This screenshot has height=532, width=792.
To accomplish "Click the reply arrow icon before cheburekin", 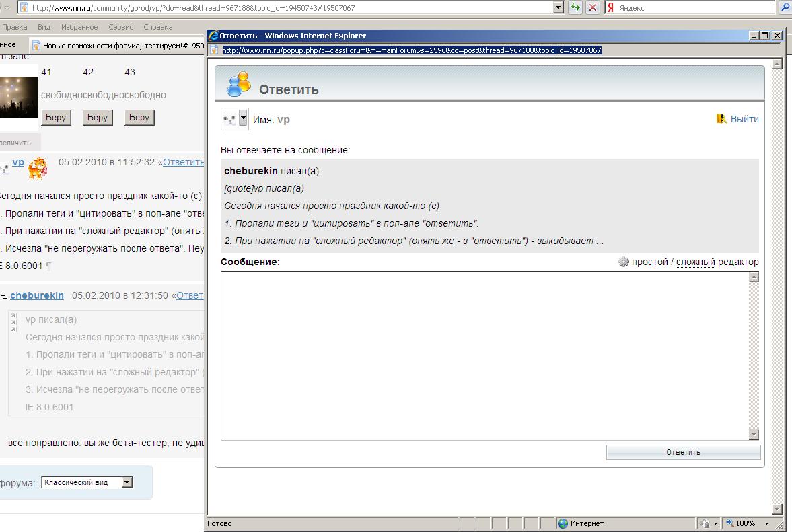I will (x=4, y=297).
